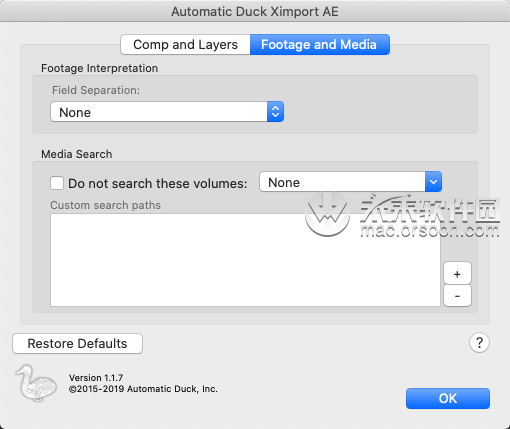Click the Field Separation label
The height and width of the screenshot is (429, 510).
click(x=96, y=90)
